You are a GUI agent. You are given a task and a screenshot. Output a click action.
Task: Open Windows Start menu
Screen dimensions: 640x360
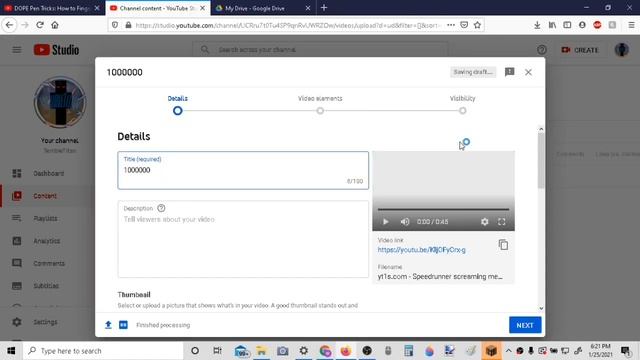tap(11, 351)
